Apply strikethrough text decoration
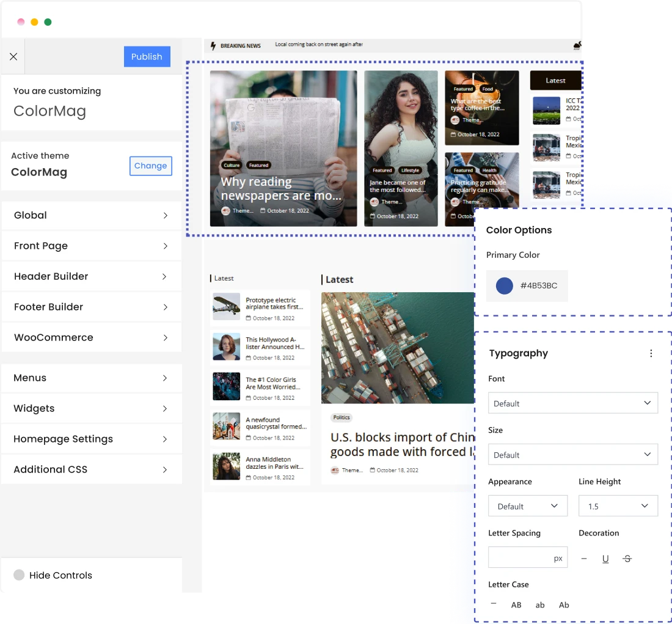 tap(627, 558)
